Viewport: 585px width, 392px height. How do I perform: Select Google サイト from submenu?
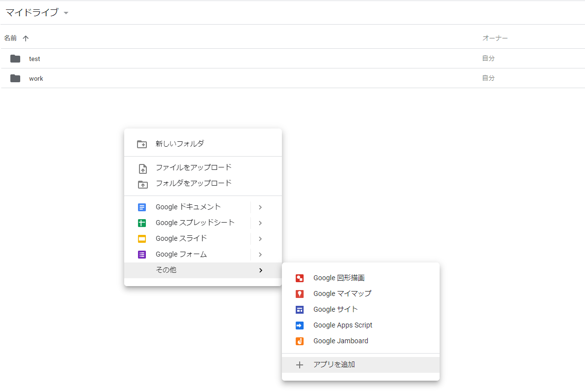tap(361, 309)
